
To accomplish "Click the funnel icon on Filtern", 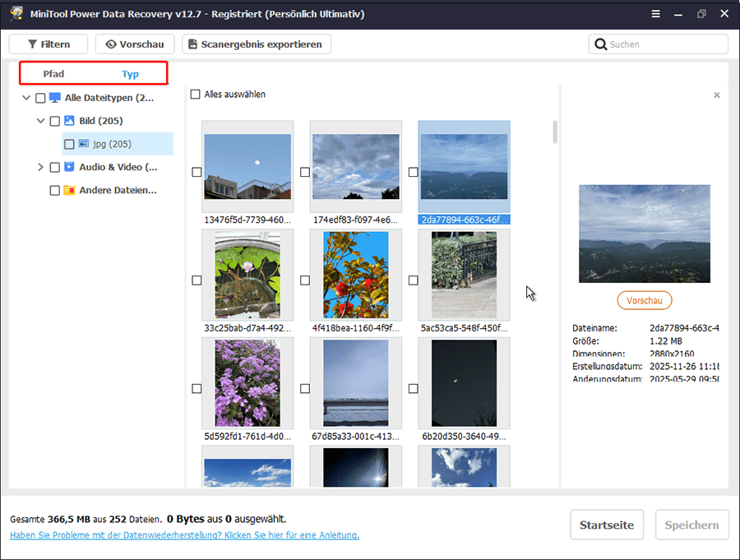I will [x=32, y=44].
